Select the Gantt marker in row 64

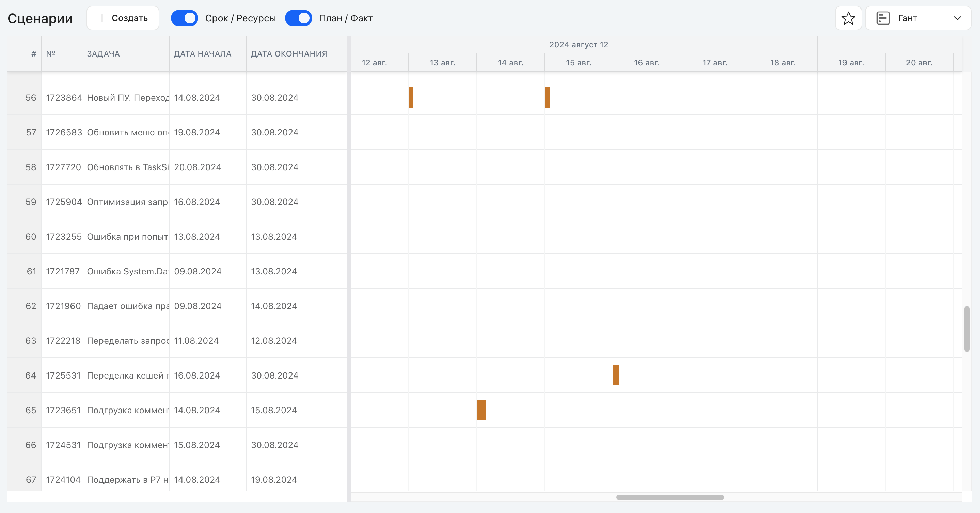(x=616, y=375)
